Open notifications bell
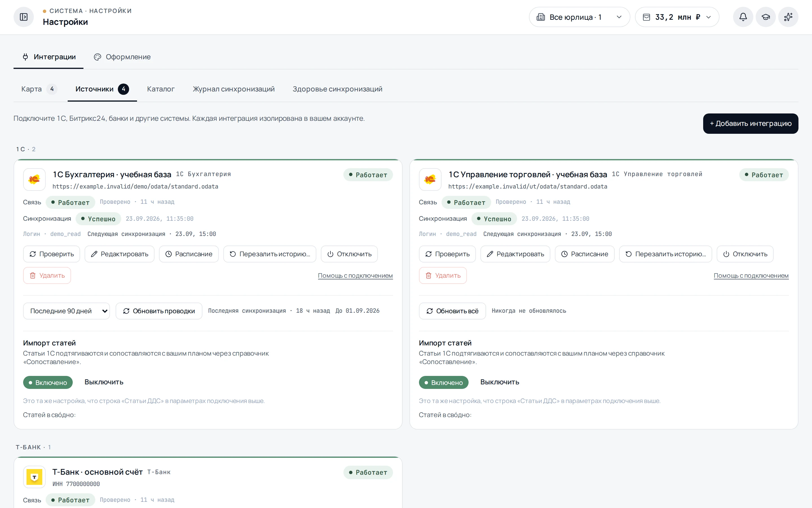 pyautogui.click(x=743, y=17)
